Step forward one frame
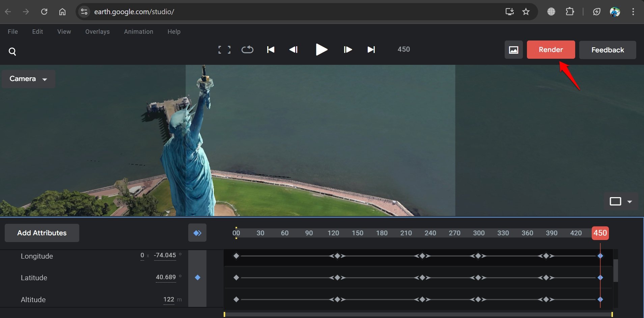Screen dimensions: 644x318 [x=348, y=50]
